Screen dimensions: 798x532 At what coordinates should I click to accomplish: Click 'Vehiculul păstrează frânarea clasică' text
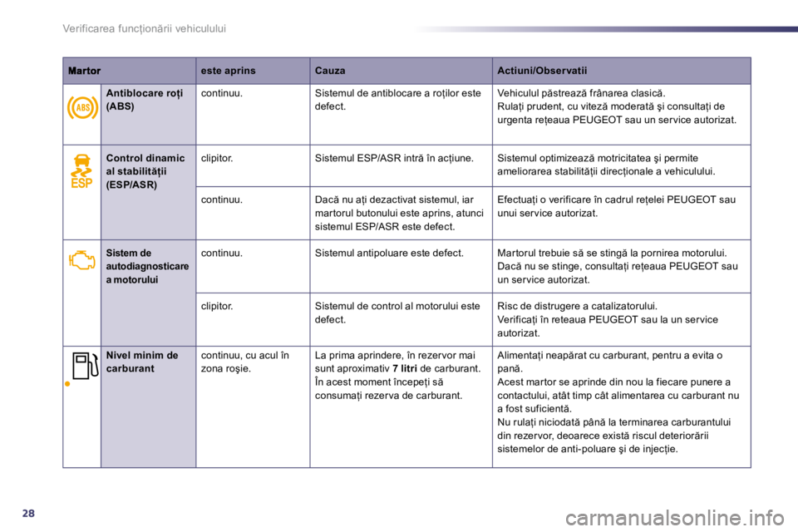click(x=581, y=93)
